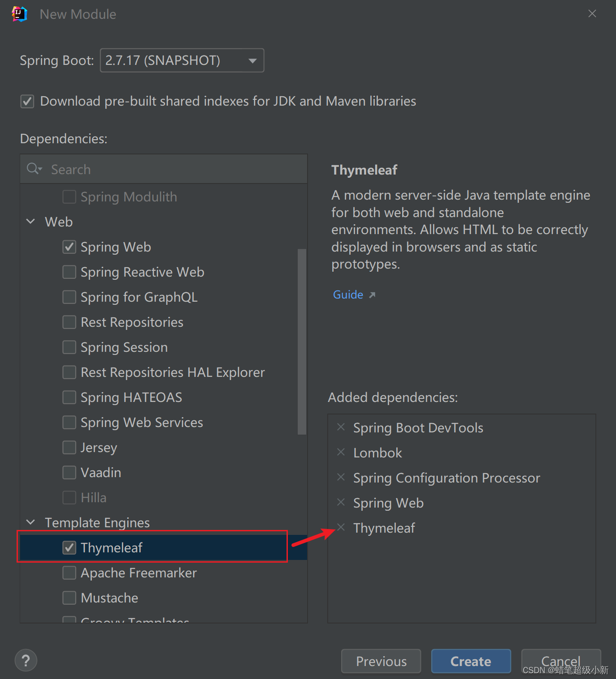Remove Lombok via its X icon

click(x=341, y=452)
